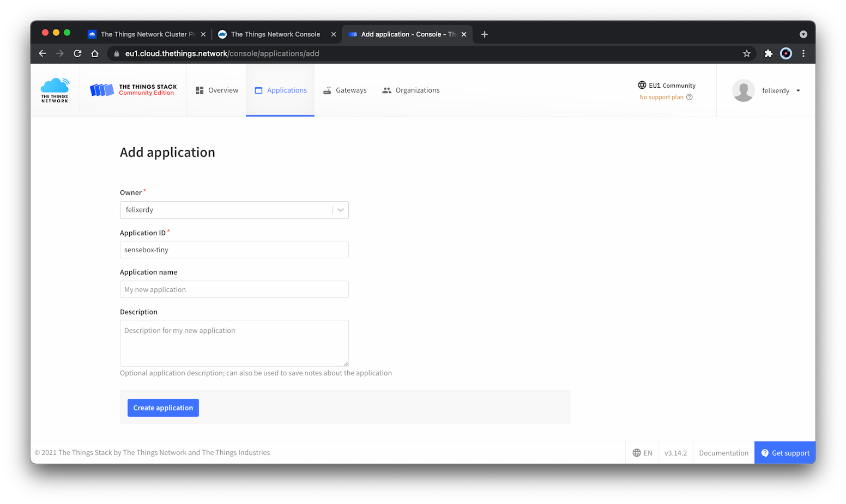Go to Gateways section
The image size is (846, 504).
point(345,90)
